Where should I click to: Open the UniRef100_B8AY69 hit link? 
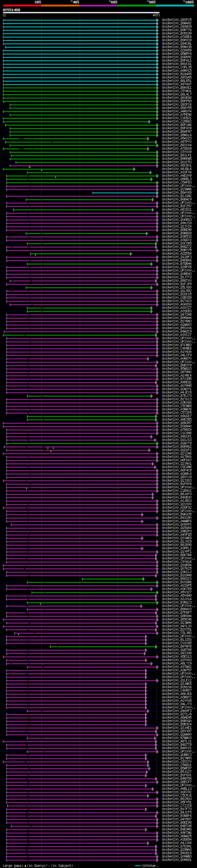coord(177,193)
